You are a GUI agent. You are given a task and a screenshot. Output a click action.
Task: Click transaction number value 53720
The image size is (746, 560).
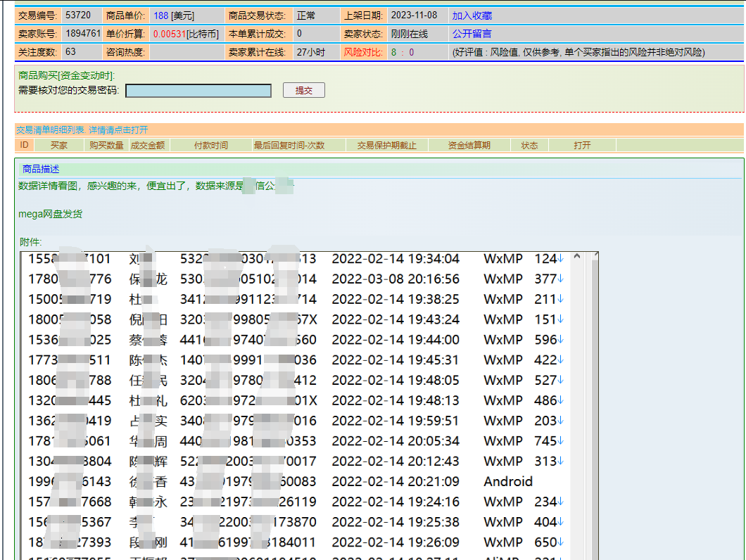pyautogui.click(x=78, y=15)
